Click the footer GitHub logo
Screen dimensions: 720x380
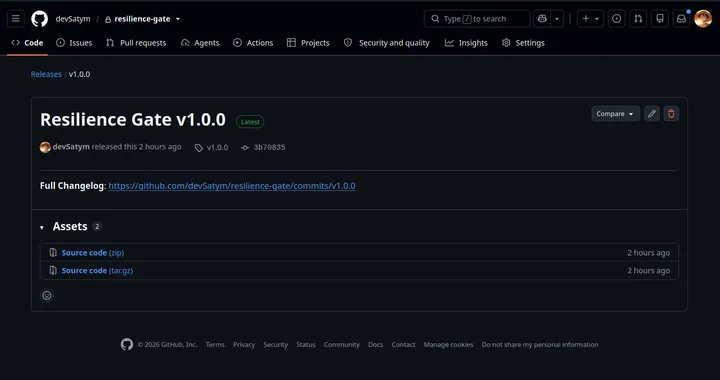127,344
